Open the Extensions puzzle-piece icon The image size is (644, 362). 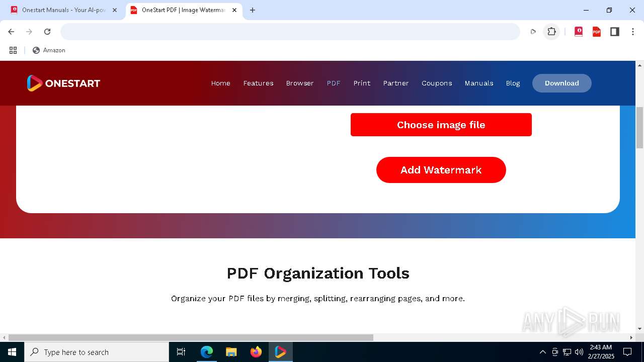coord(552,32)
